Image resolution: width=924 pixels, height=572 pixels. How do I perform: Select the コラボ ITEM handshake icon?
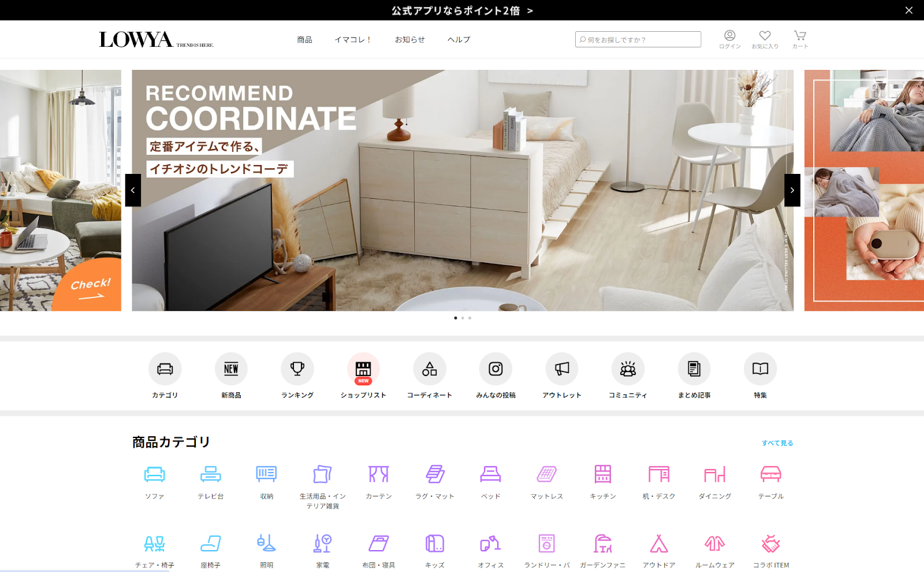click(770, 544)
